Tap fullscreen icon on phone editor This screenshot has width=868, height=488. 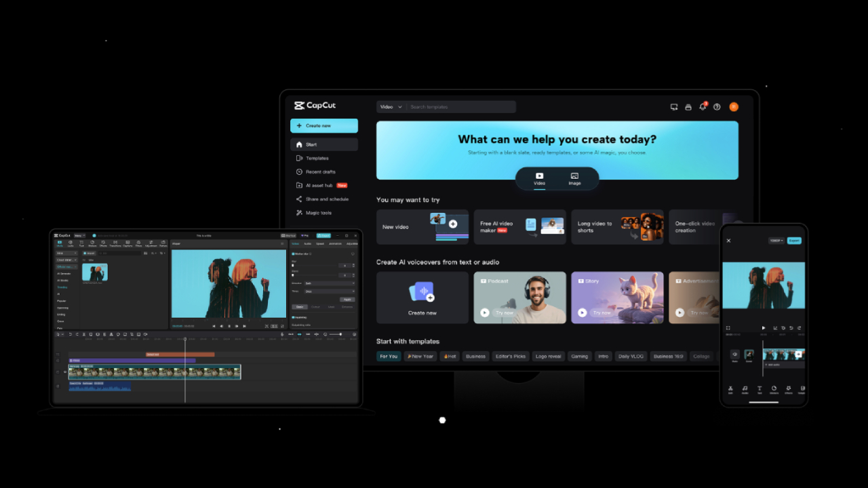(x=728, y=328)
